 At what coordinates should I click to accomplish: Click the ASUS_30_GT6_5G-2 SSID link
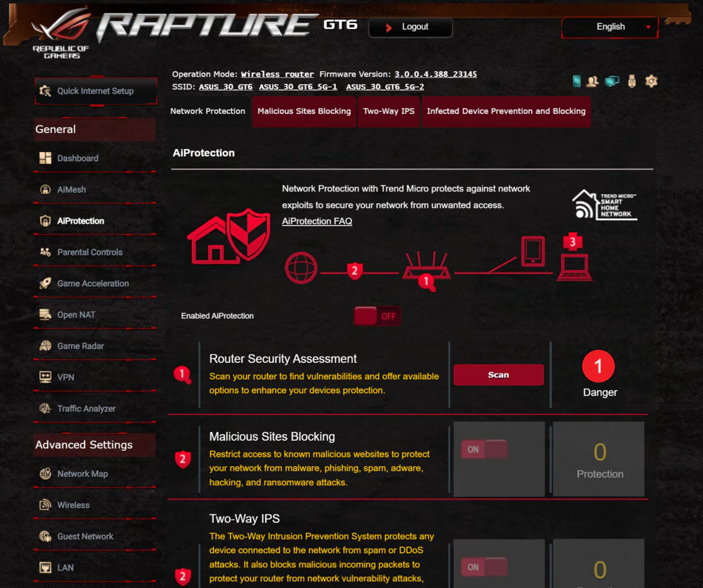pos(385,87)
